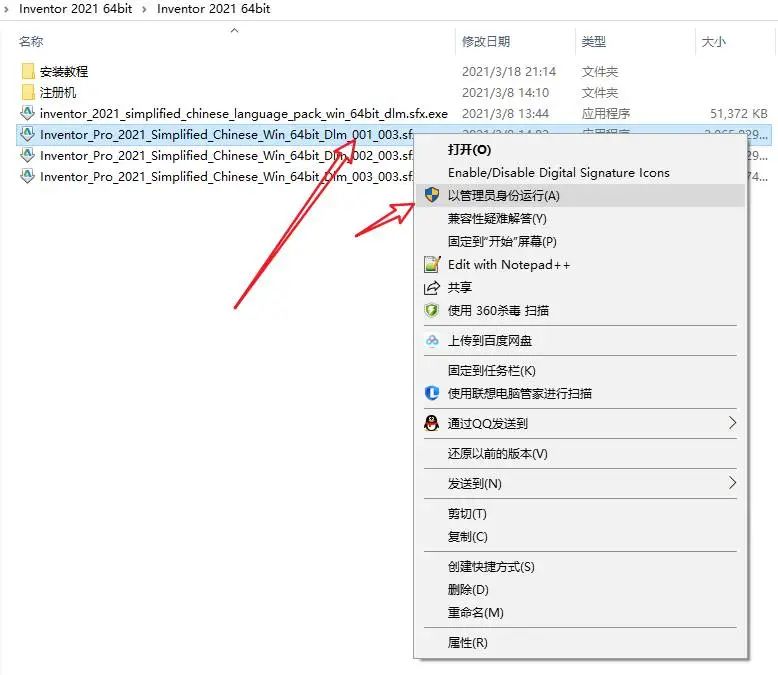This screenshot has width=778, height=675.
Task: Select the Dlm_002_003 installer file row
Action: pos(216,156)
